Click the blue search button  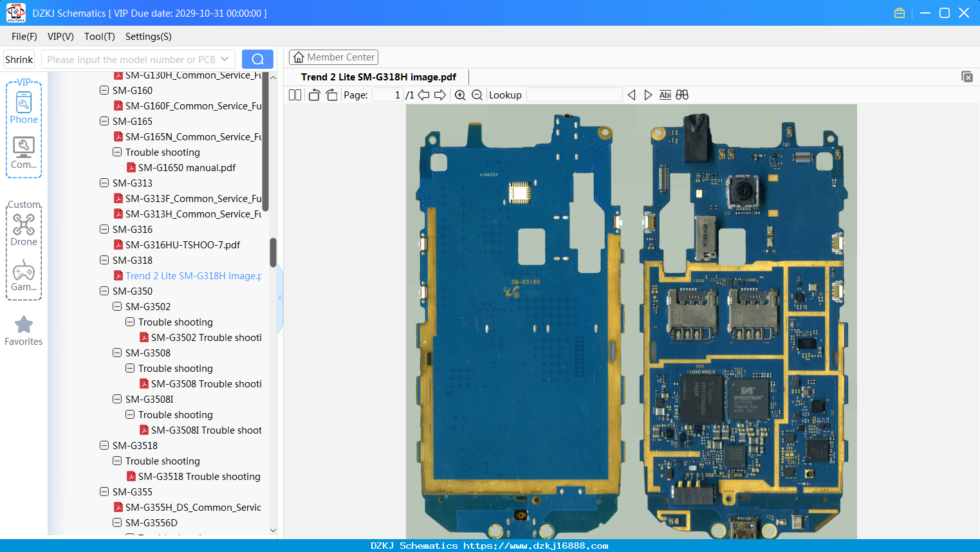coord(257,59)
